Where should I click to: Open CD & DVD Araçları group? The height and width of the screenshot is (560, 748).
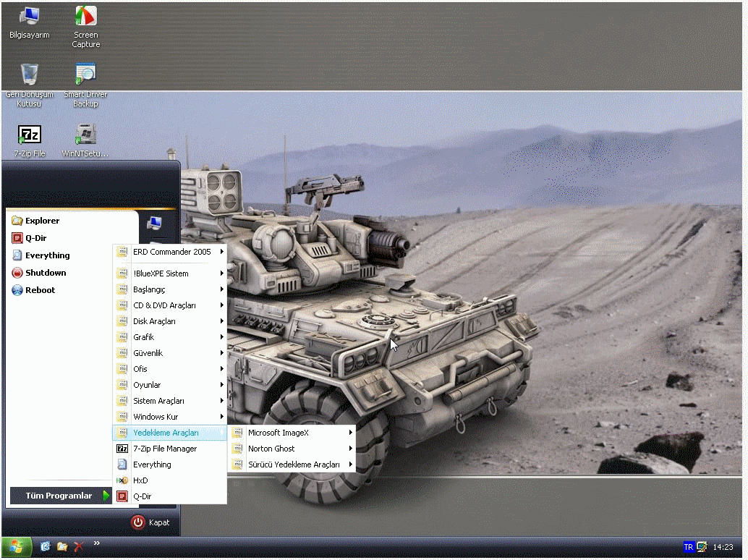coord(169,305)
